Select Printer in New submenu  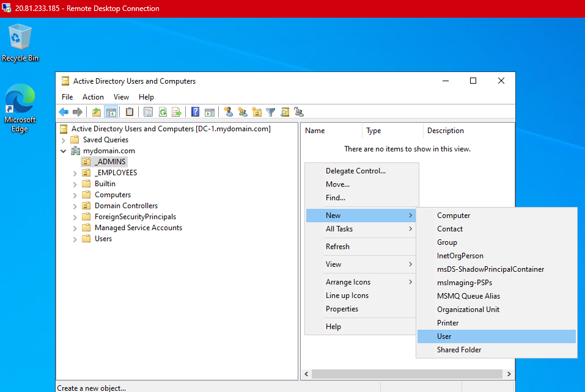coord(496,322)
